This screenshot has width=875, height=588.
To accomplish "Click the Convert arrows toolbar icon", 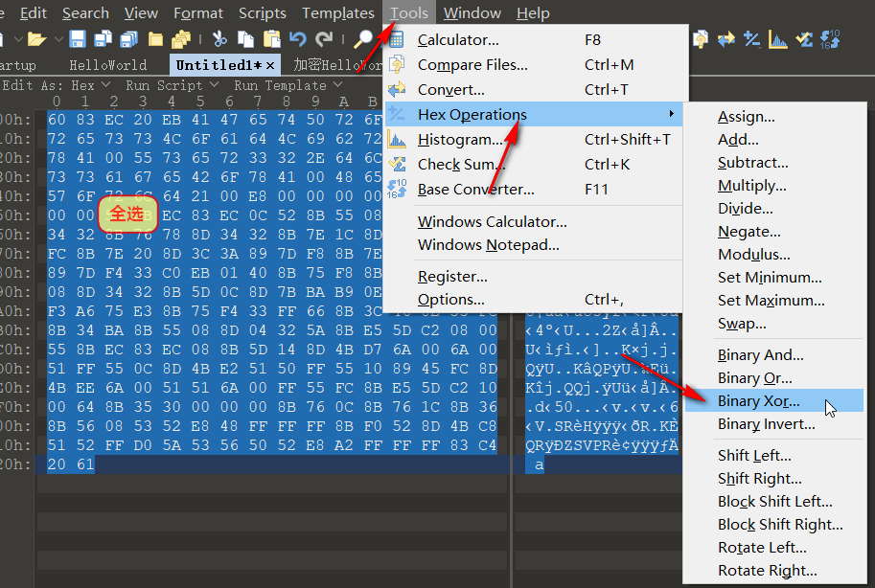I will tap(726, 39).
